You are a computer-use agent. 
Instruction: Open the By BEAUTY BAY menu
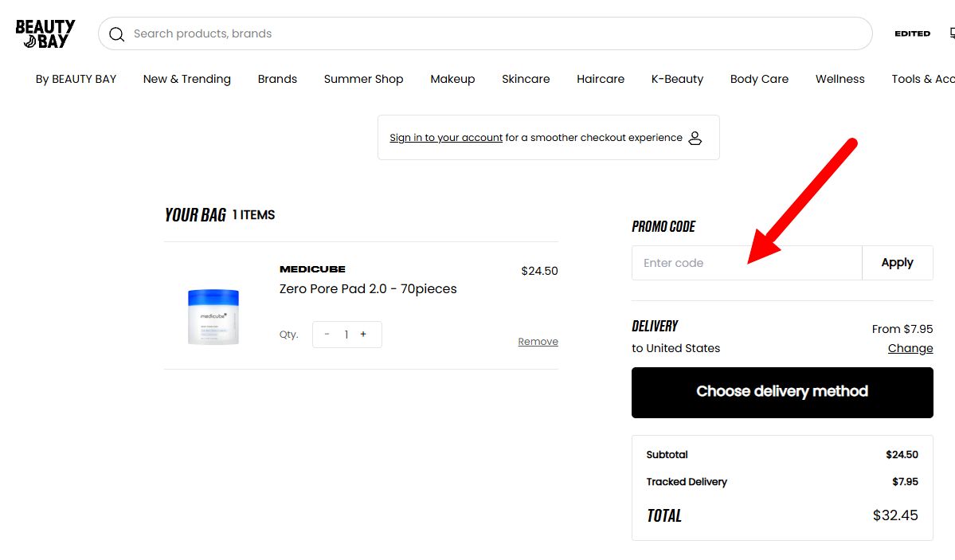coord(76,79)
